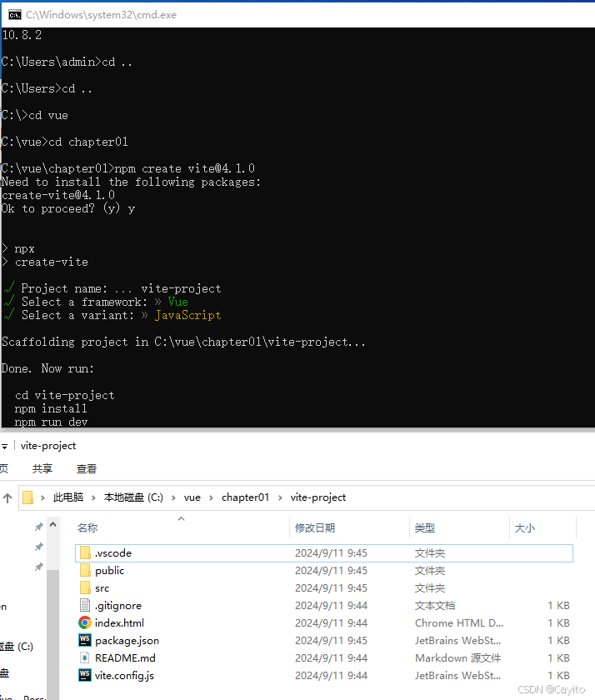The height and width of the screenshot is (700, 595).
Task: Click the navigation pane scrollbar thumb
Action: click(53, 634)
